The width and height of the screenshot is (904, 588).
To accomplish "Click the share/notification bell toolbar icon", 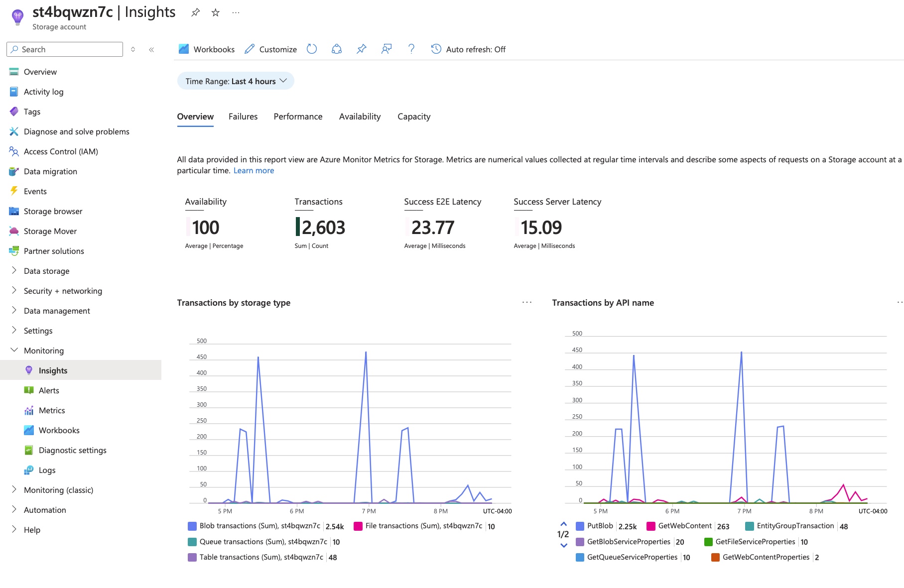I will click(x=337, y=49).
